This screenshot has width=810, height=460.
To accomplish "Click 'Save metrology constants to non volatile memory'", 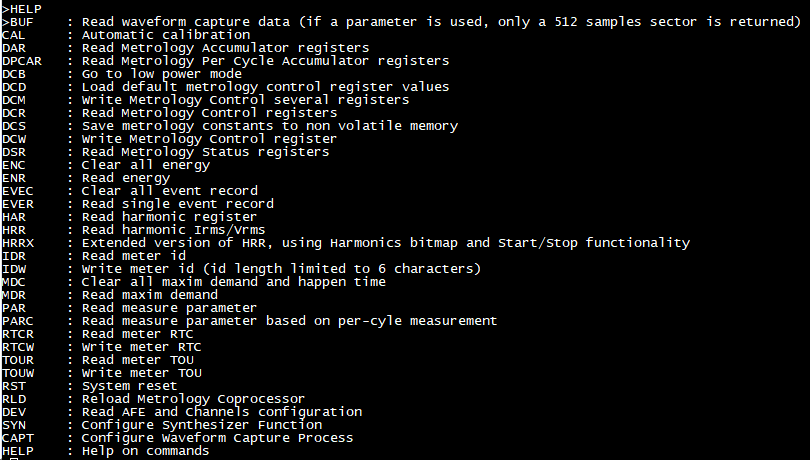I will 269,125.
